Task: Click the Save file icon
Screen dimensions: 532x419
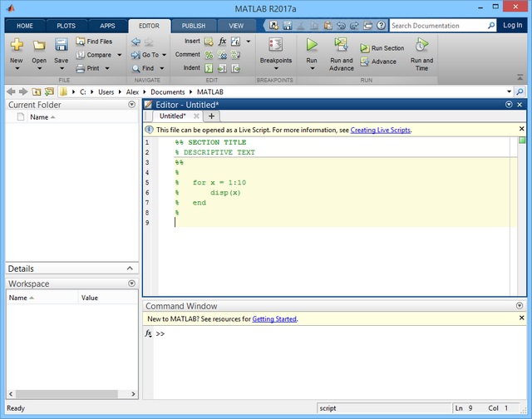Action: click(x=62, y=47)
